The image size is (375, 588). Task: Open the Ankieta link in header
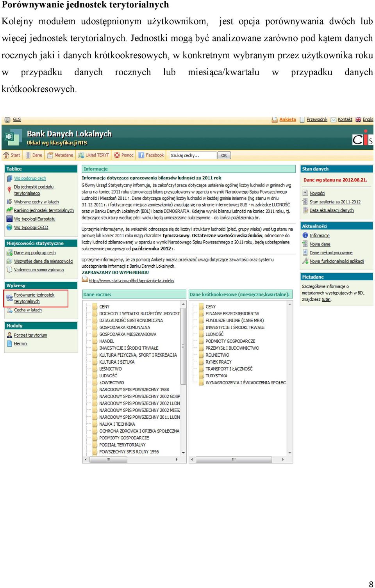pos(287,119)
